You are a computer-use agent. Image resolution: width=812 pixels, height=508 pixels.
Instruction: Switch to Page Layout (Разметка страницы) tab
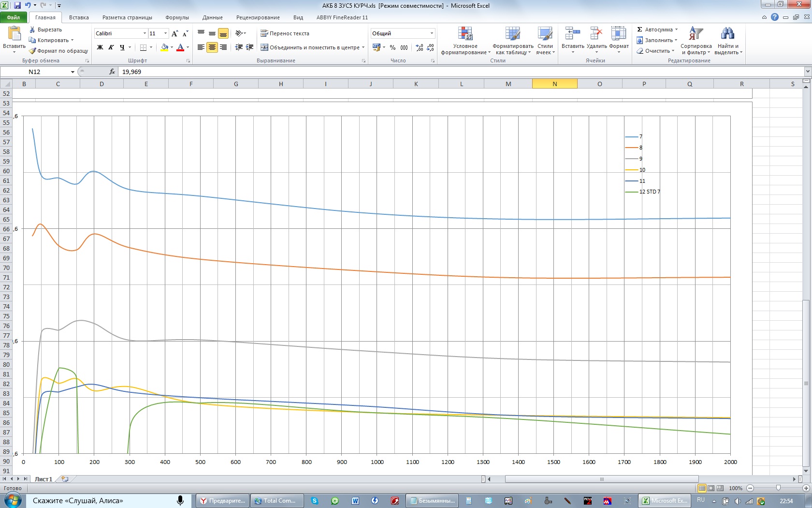[x=127, y=17]
